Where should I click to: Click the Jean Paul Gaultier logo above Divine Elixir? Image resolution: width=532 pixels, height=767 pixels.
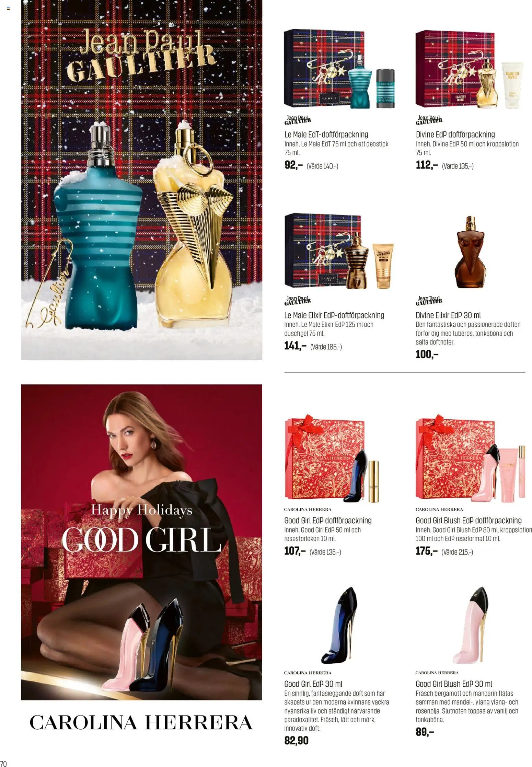click(429, 301)
